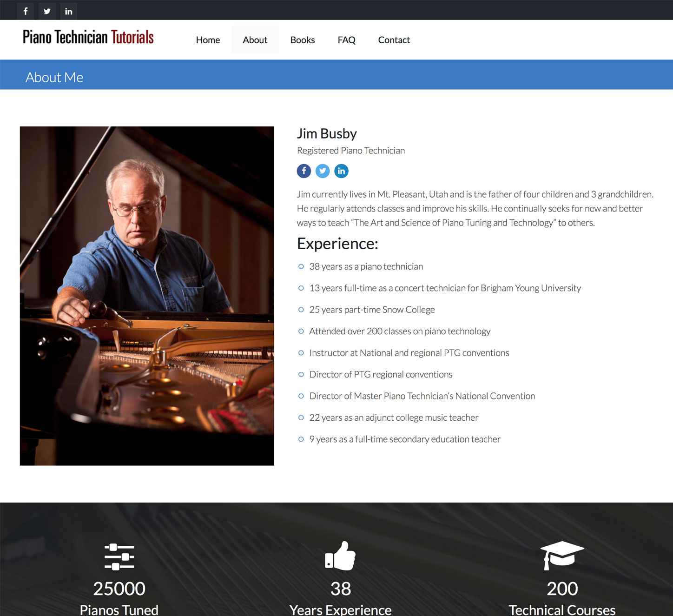The height and width of the screenshot is (616, 673).
Task: Open Jim Busby's LinkedIn circle icon
Action: click(341, 171)
